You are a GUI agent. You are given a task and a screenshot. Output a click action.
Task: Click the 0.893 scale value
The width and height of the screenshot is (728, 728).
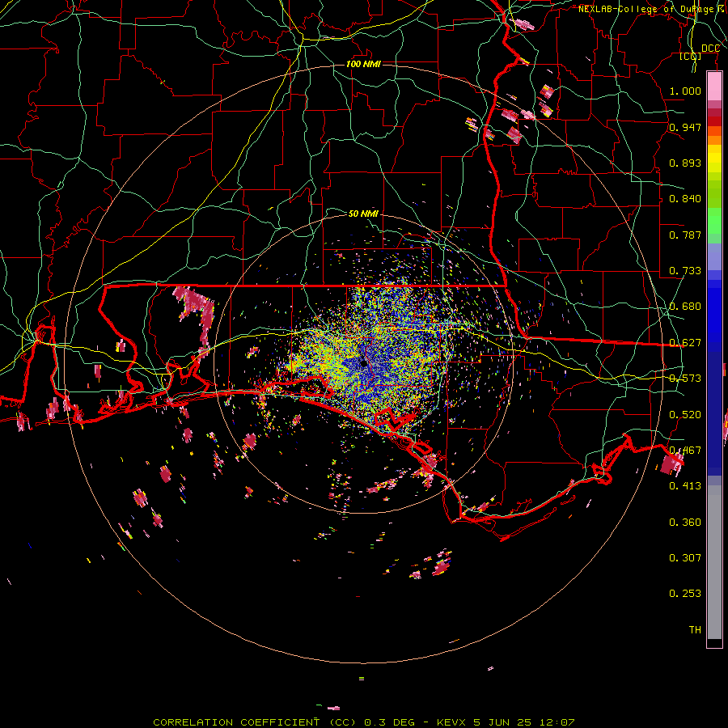(x=685, y=163)
